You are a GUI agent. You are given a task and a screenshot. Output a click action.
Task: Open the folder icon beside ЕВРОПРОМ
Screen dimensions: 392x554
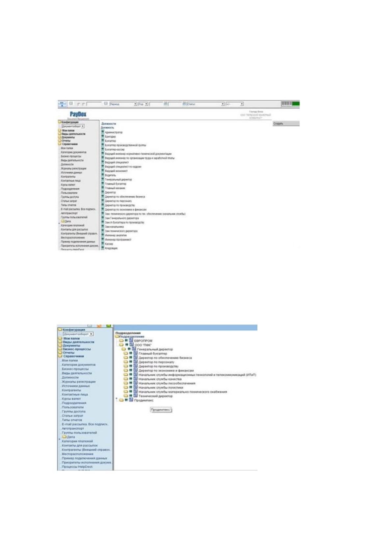[122, 341]
